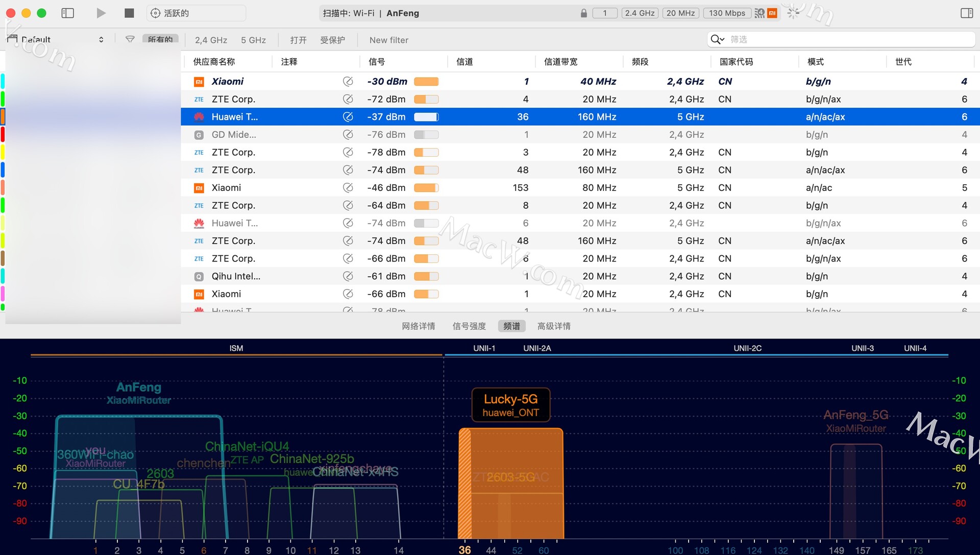This screenshot has height=555, width=980.
Task: Sort by 信道带宽 column header
Action: tap(560, 62)
